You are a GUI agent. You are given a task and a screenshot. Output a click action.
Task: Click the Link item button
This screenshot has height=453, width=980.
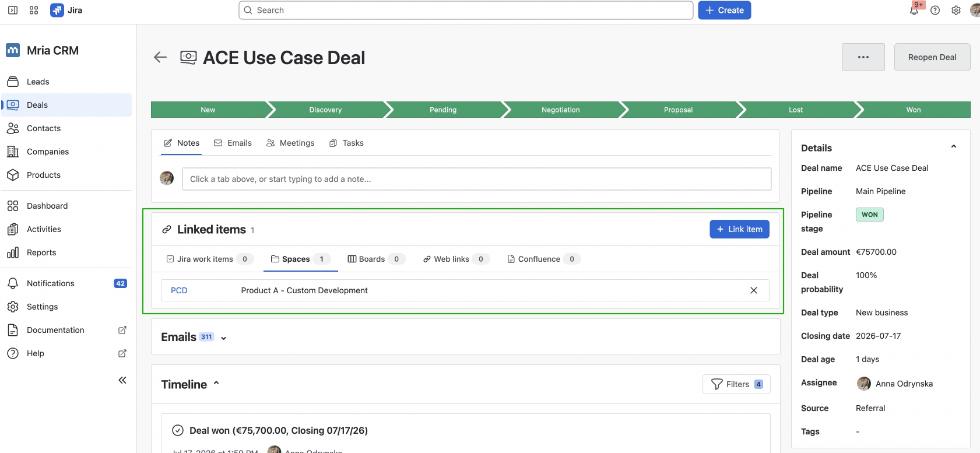[739, 229]
